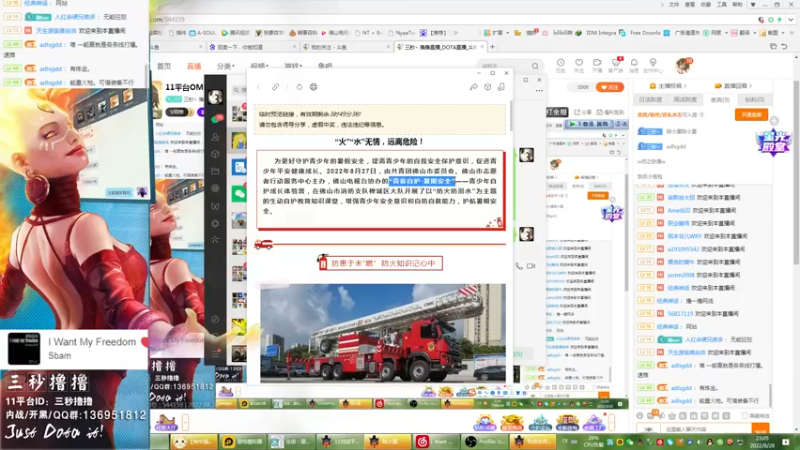Start a voice call with phone icon
This screenshot has width=800, height=450.
coord(519,266)
